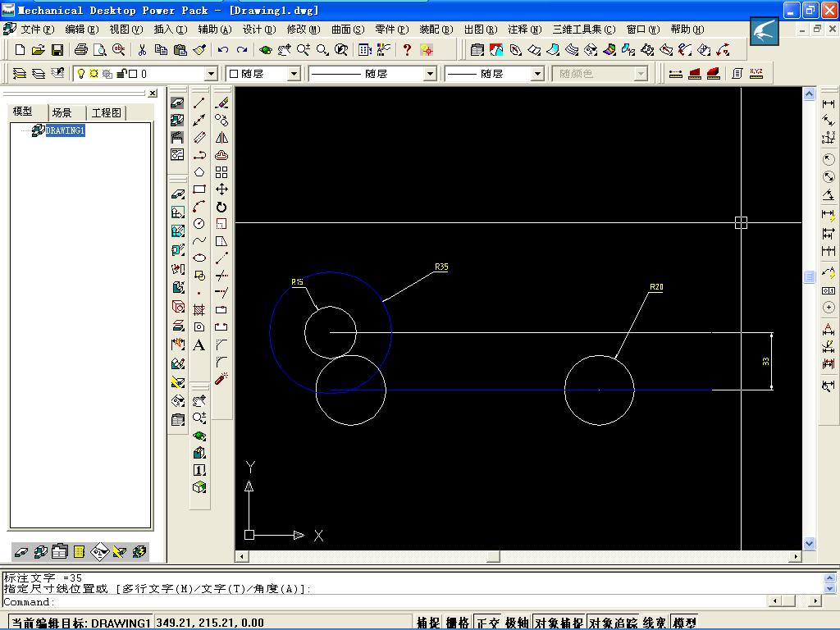Select the Erase modify tool
840x630 pixels.
[221, 103]
